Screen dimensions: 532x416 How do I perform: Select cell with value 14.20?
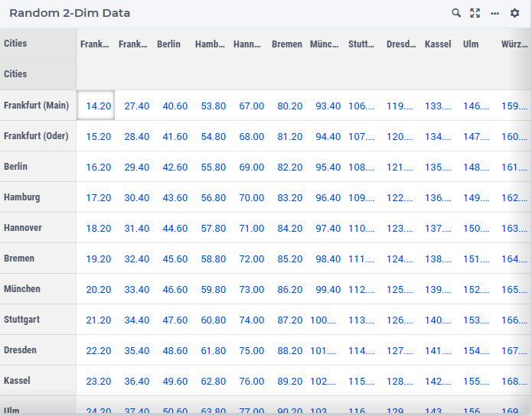coord(96,106)
